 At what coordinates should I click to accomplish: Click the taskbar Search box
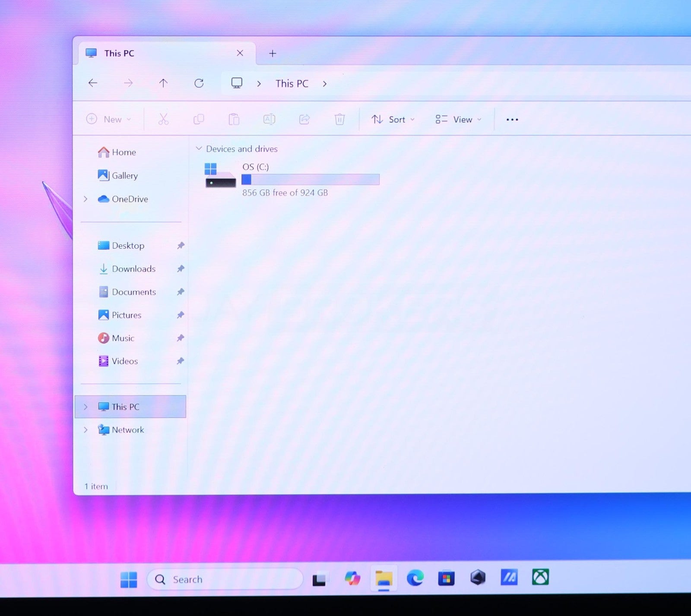click(225, 579)
